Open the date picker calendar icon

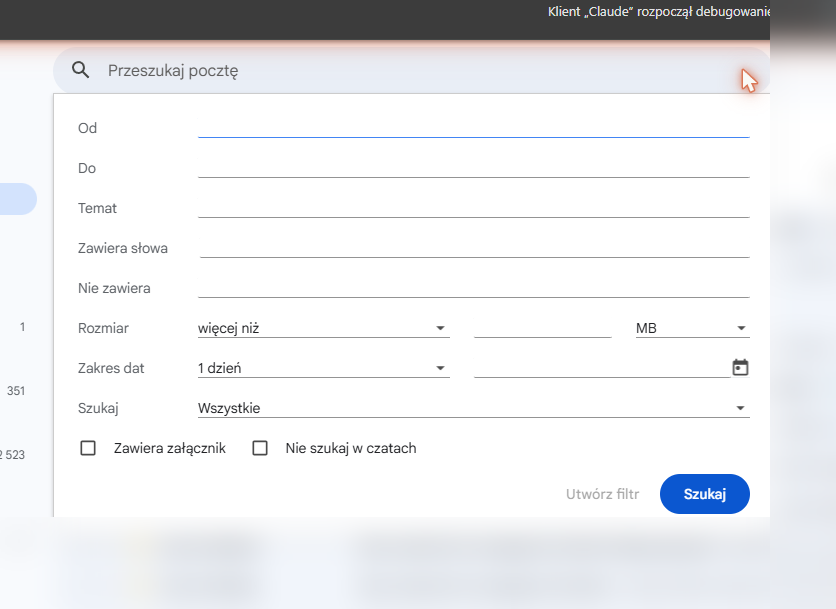[740, 367]
